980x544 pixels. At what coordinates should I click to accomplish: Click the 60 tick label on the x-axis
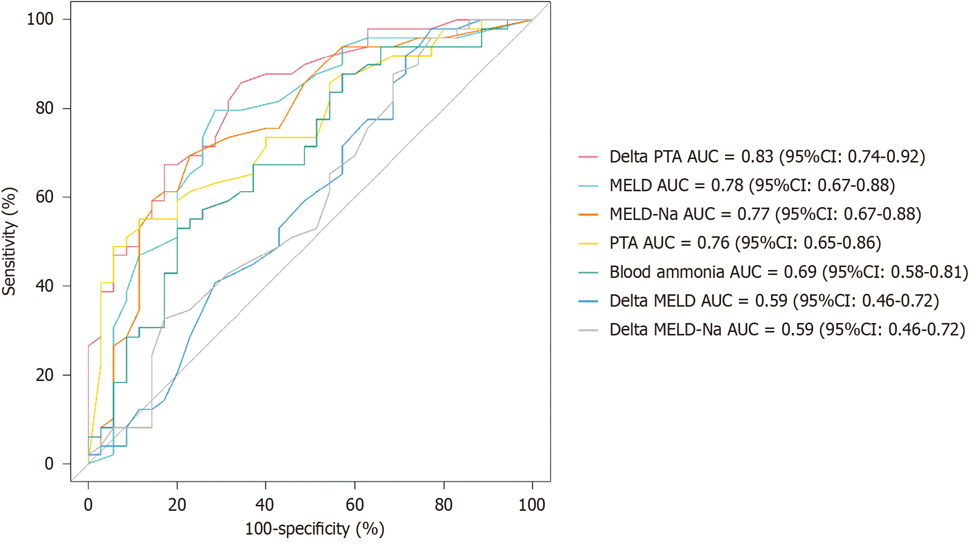pos(355,505)
